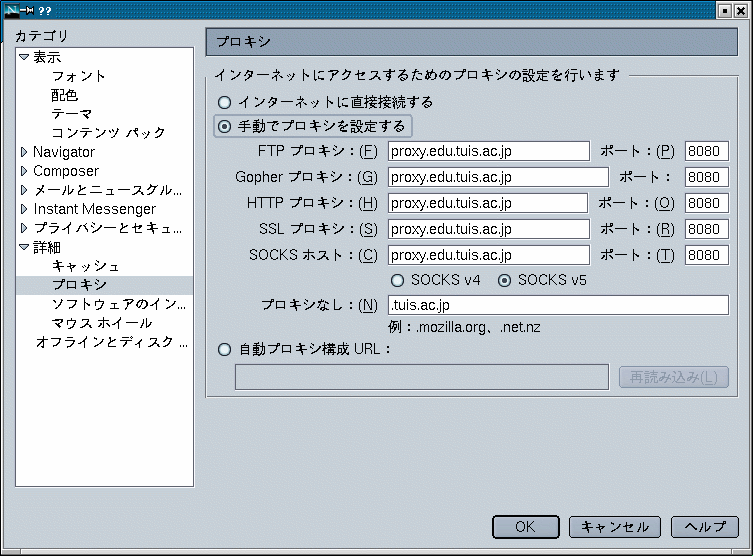The image size is (753, 556).
Task: Open フォント settings in tree
Action: (x=78, y=76)
